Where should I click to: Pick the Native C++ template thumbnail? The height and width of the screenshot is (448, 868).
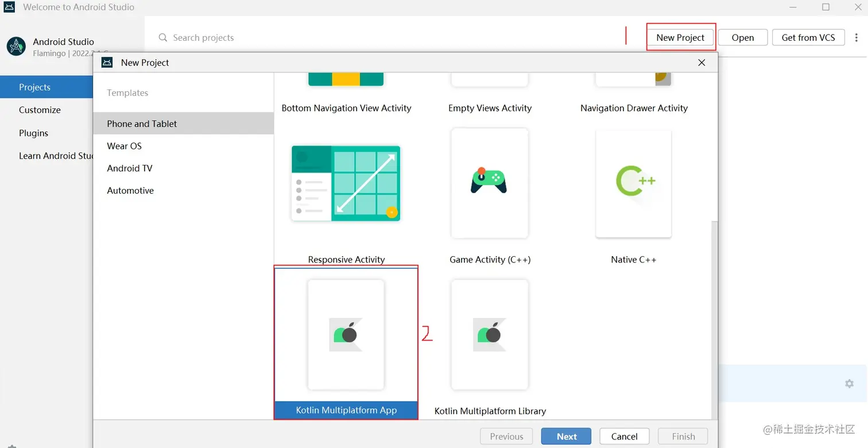[634, 183]
